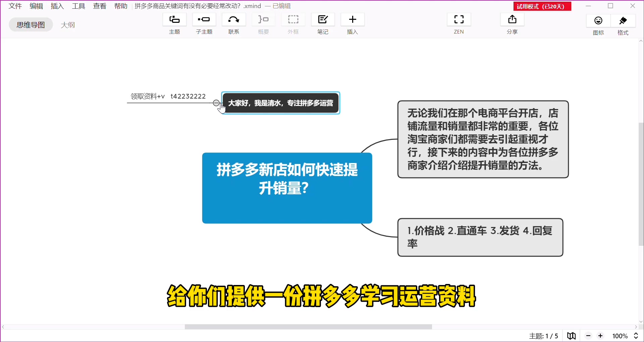The width and height of the screenshot is (644, 342).
Task: Add a new topic with 主题 icon
Action: pyautogui.click(x=174, y=19)
